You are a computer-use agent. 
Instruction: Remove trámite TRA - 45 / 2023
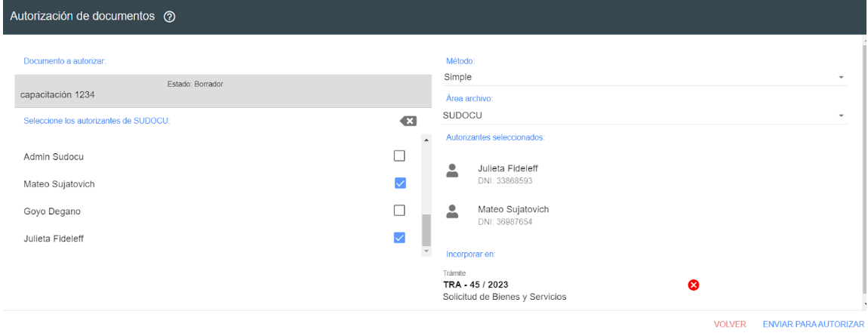pos(694,285)
